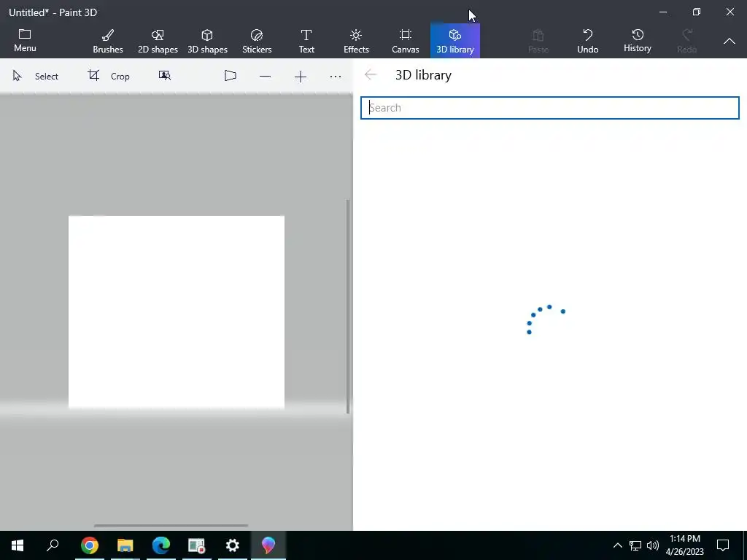Screen dimensions: 747x560
Task: Minimize the Paint 3D window
Action: coord(663,12)
